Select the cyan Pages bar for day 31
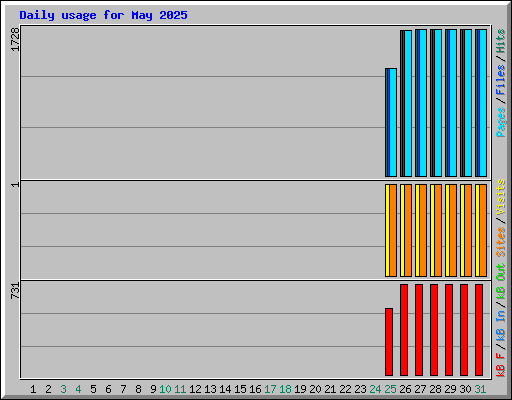Screen dimensions: 512x400 click(483, 103)
